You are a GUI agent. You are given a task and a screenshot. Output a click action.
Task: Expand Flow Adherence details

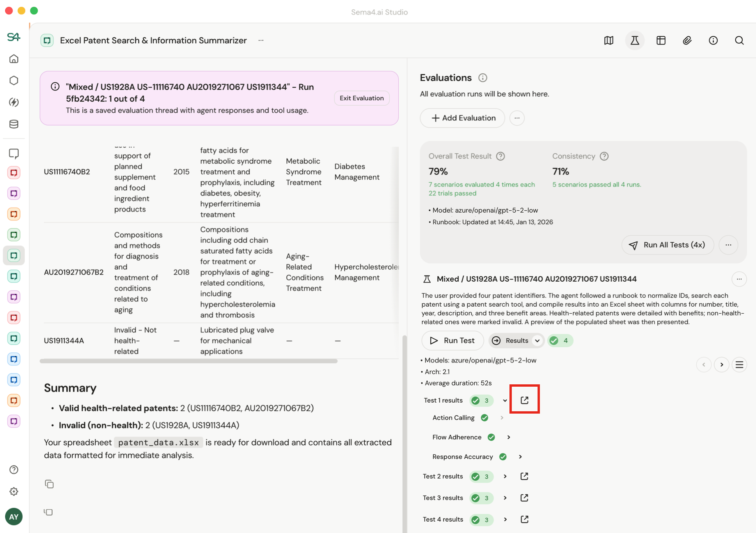pos(509,437)
